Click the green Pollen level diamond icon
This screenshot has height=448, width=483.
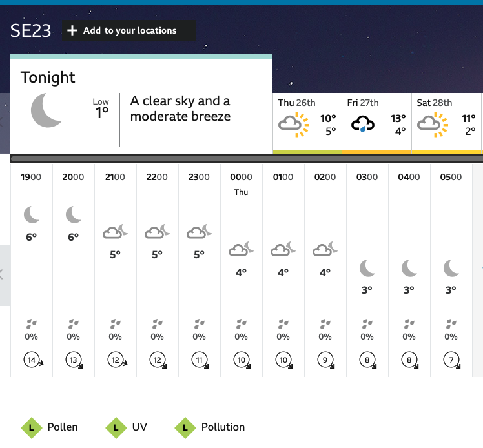pos(30,427)
